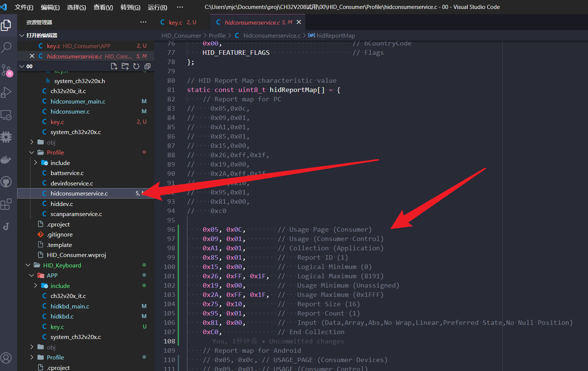Screen dimensions: 588x371
Task: Open the Edit menu (编辑)
Action: (x=50, y=7)
